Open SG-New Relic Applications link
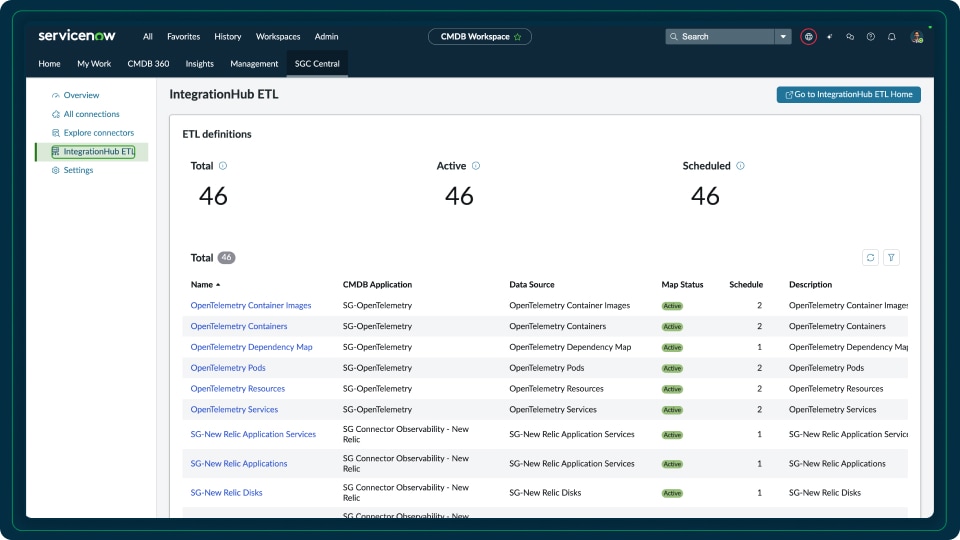 coord(239,463)
